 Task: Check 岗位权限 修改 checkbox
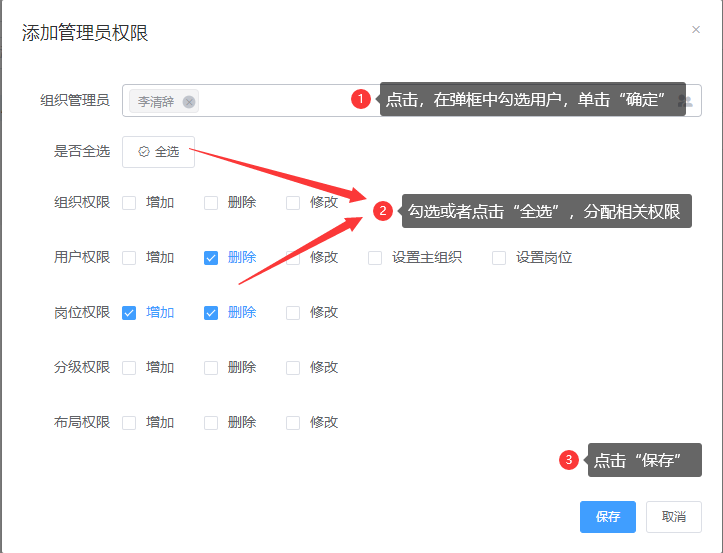coord(293,313)
